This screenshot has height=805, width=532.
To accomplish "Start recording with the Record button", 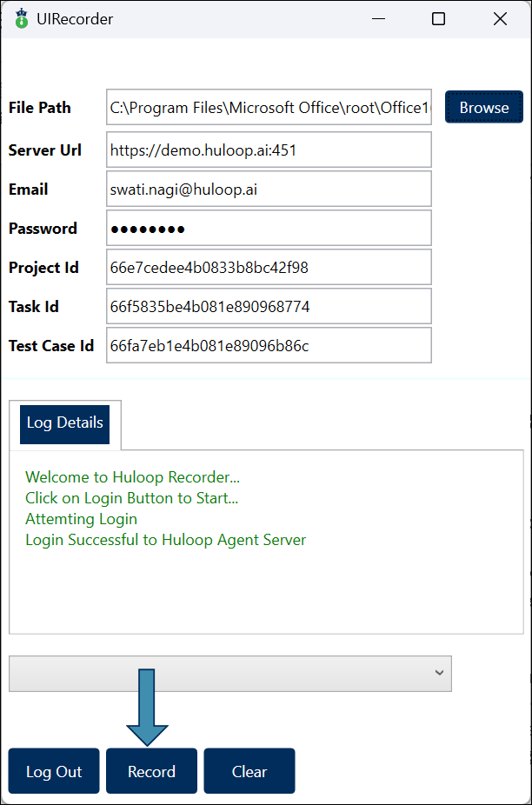I will coord(151,771).
